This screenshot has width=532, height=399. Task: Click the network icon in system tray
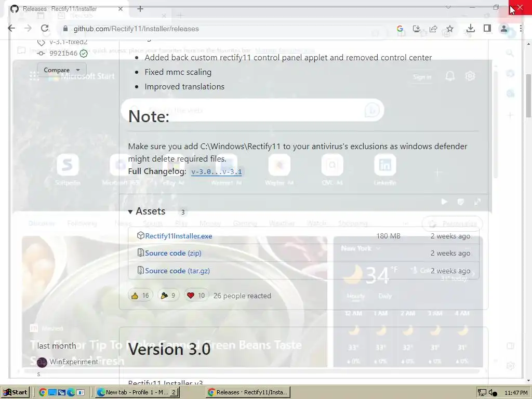[482, 393]
